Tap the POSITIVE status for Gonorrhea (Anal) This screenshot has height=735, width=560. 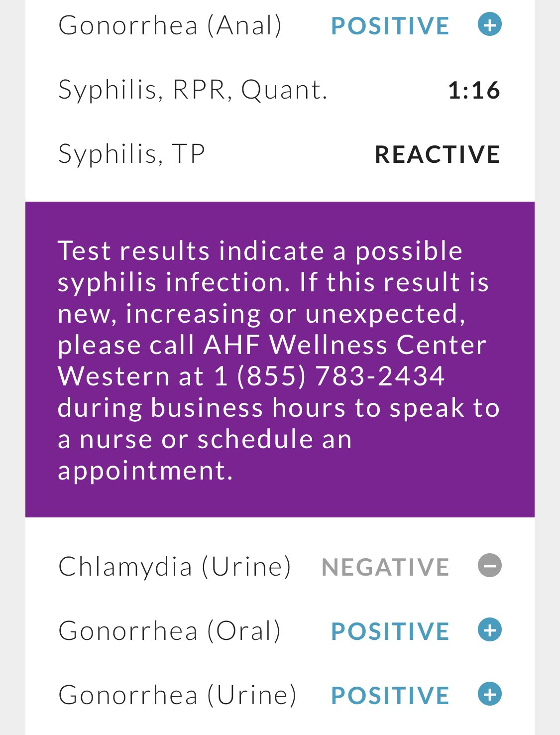pos(390,26)
